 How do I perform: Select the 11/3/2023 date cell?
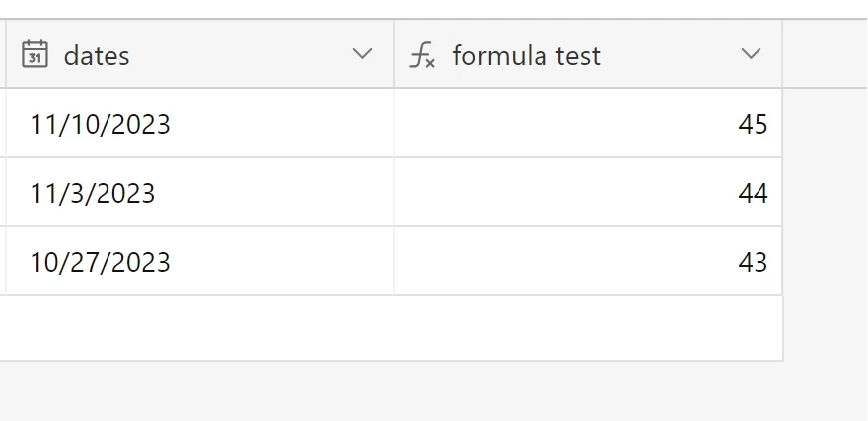click(x=200, y=192)
